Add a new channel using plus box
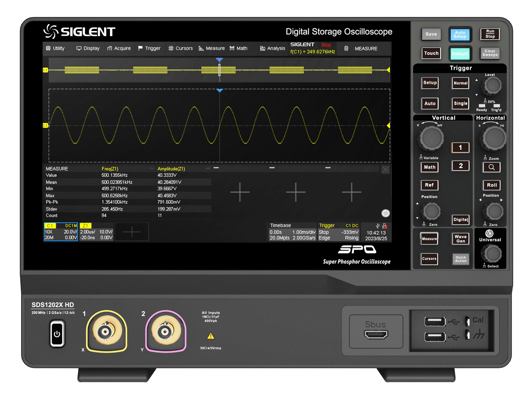 coord(132,232)
